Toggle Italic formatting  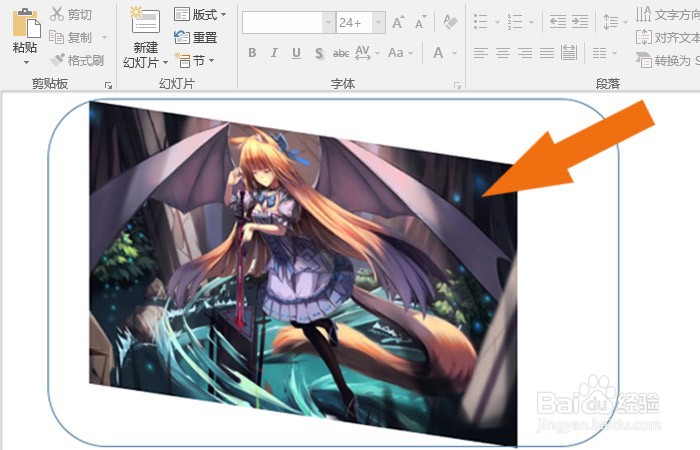[x=274, y=53]
